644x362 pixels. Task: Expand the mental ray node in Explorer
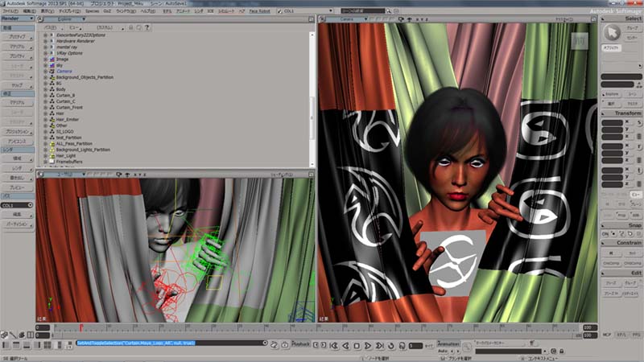(45, 47)
